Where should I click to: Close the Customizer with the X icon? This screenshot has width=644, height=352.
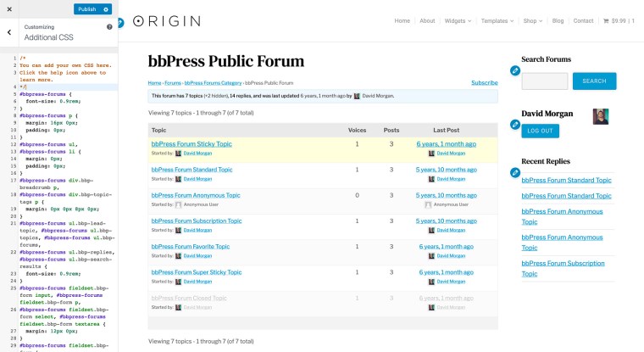[x=9, y=9]
